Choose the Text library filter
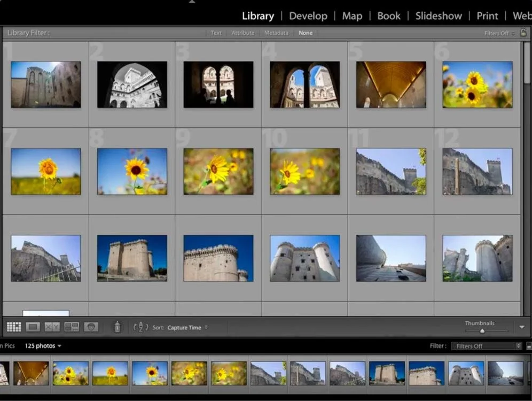The height and width of the screenshot is (401, 532). (x=216, y=33)
